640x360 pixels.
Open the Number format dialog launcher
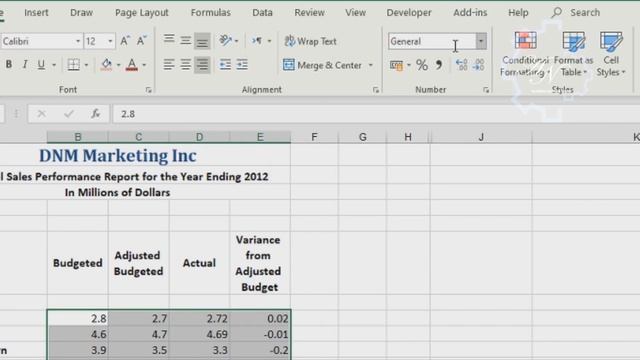point(486,90)
